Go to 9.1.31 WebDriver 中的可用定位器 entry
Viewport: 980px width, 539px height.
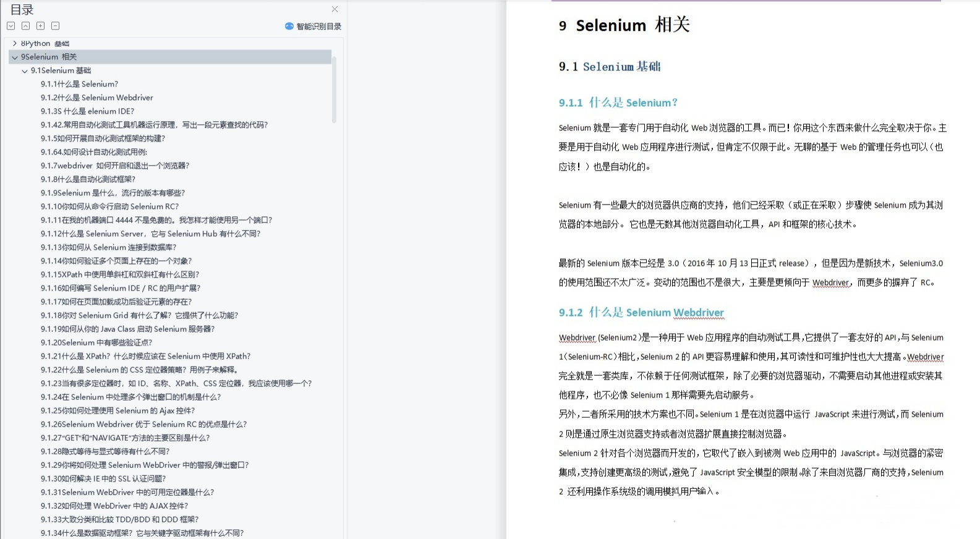tap(127, 492)
